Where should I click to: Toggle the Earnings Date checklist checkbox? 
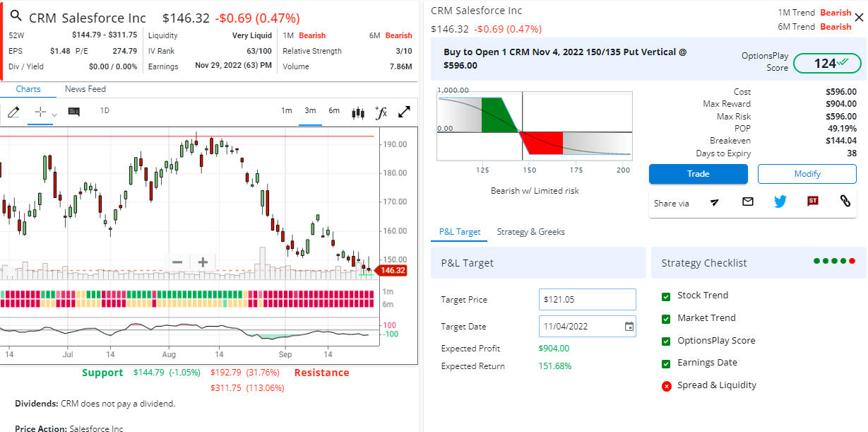click(x=666, y=363)
